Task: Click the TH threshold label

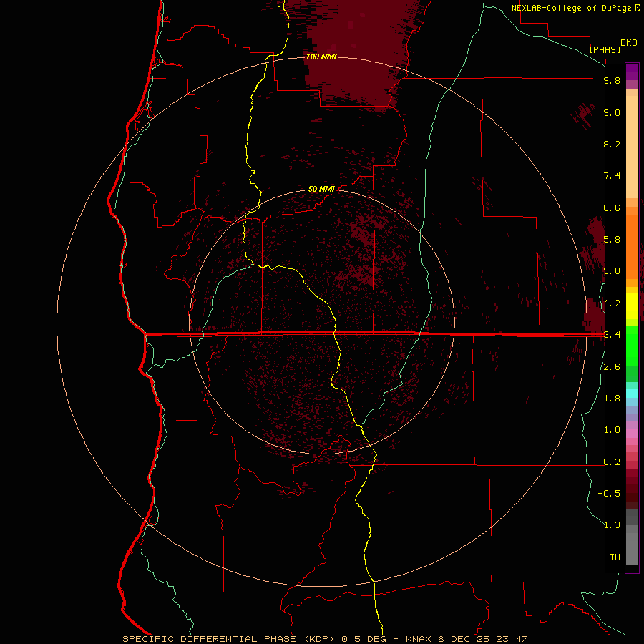Action: pyautogui.click(x=615, y=557)
